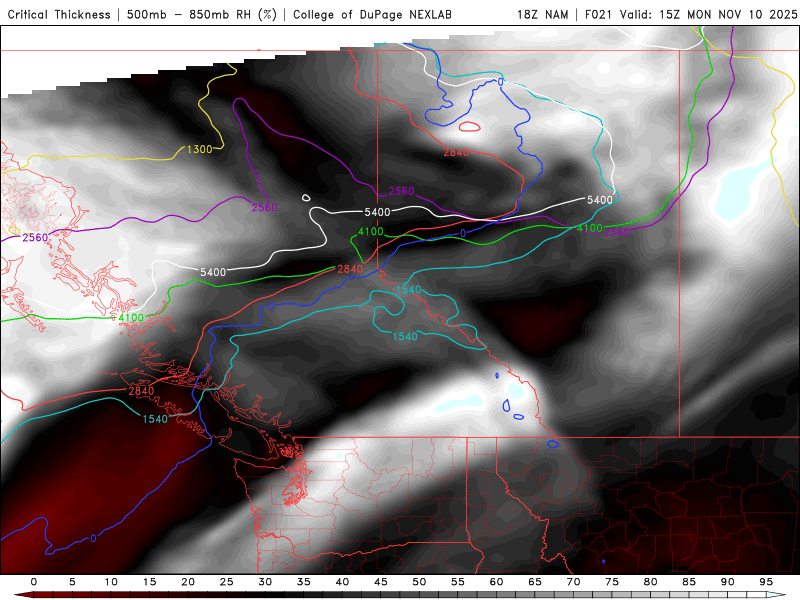The width and height of the screenshot is (800, 600).
Task: Click the purple '2560' label at the left map edge
Action: pos(35,238)
